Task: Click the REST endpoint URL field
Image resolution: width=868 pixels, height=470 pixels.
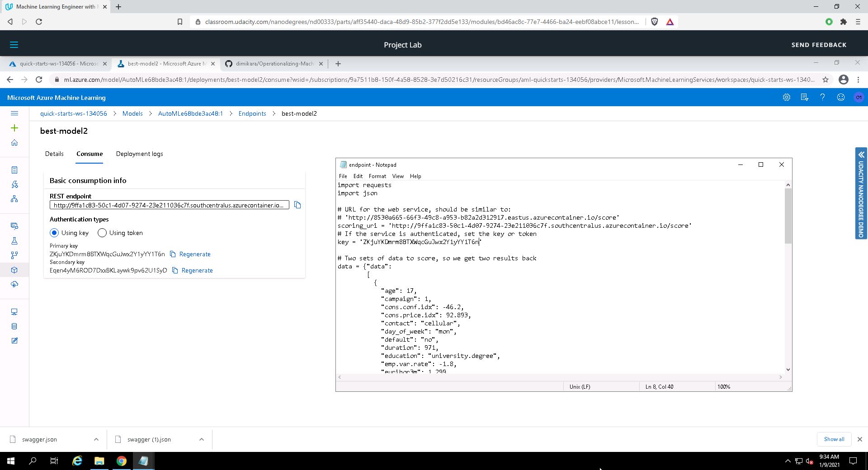Action: (169, 205)
